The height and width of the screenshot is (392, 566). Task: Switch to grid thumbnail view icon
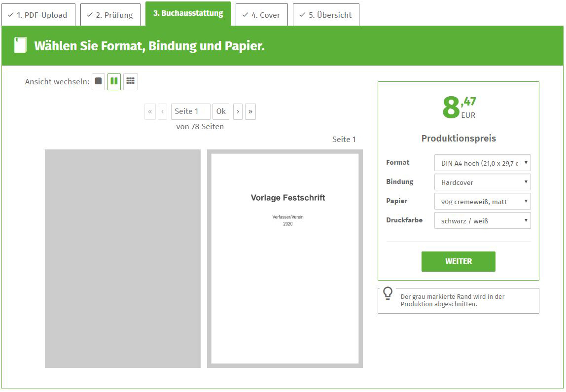pyautogui.click(x=130, y=81)
